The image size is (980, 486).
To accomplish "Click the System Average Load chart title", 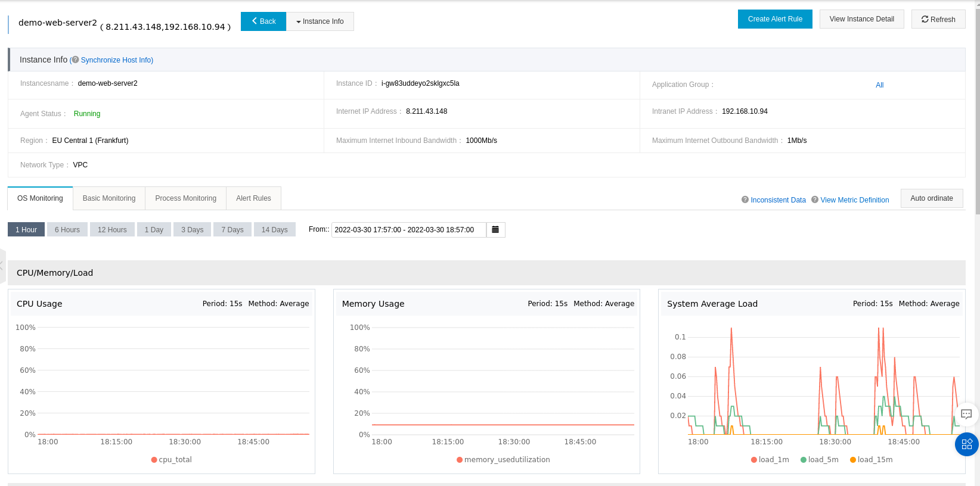I will (712, 304).
